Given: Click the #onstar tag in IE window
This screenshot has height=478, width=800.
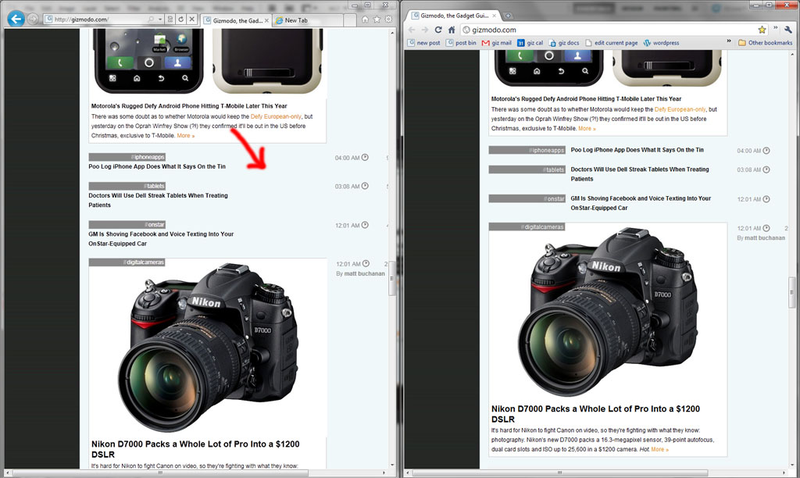Looking at the screenshot, I should point(127,224).
